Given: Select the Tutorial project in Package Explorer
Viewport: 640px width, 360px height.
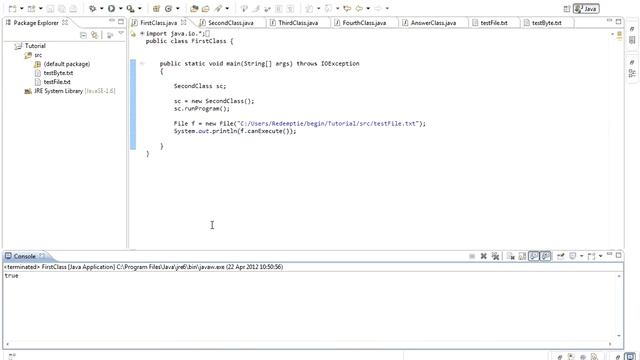Looking at the screenshot, I should (x=35, y=46).
